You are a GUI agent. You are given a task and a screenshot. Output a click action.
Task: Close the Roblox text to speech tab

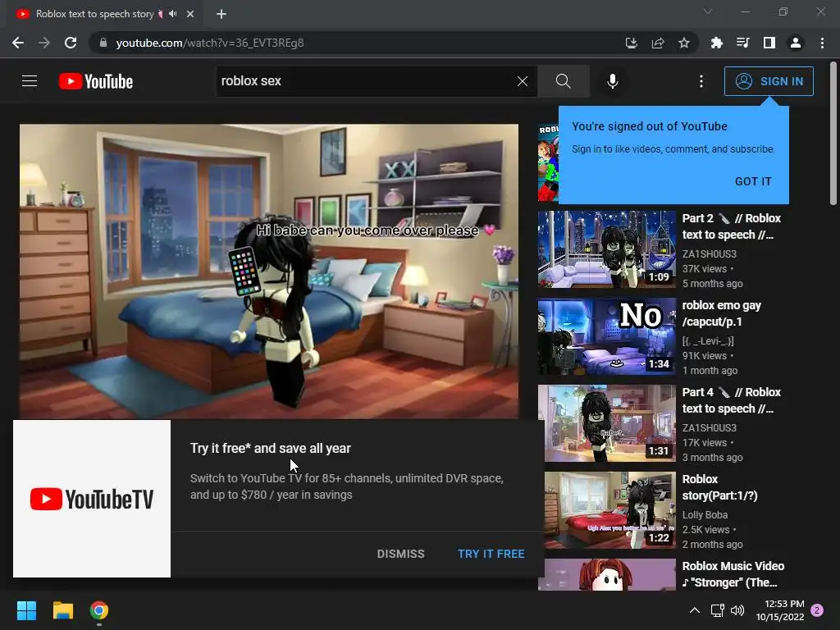pyautogui.click(x=190, y=14)
